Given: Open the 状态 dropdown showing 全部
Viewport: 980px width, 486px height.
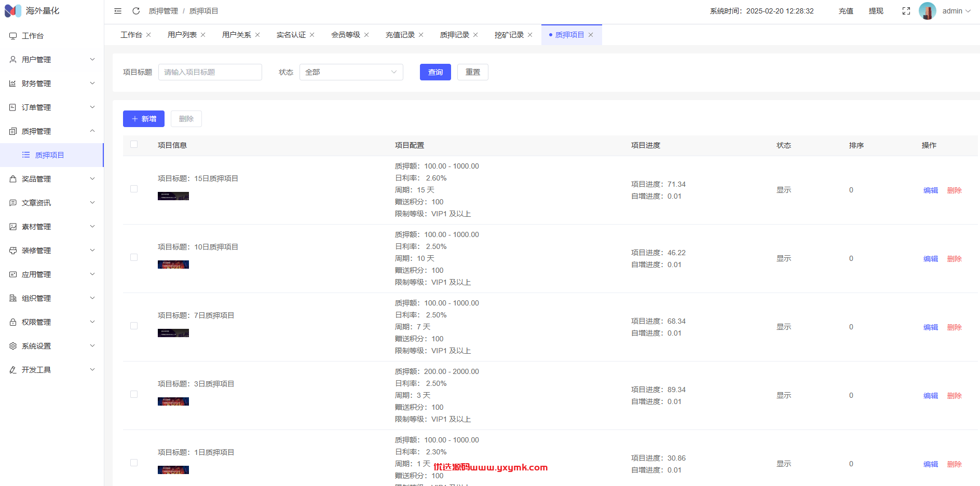Looking at the screenshot, I should click(351, 72).
